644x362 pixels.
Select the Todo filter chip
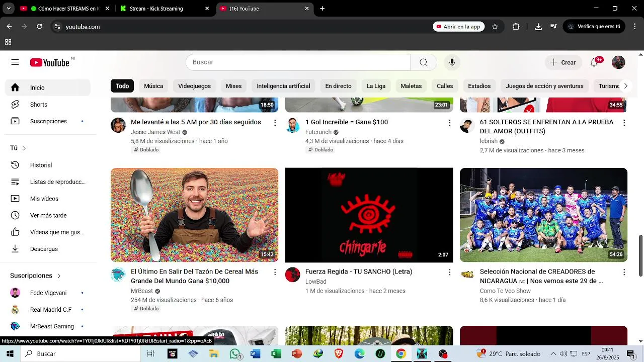(x=122, y=86)
